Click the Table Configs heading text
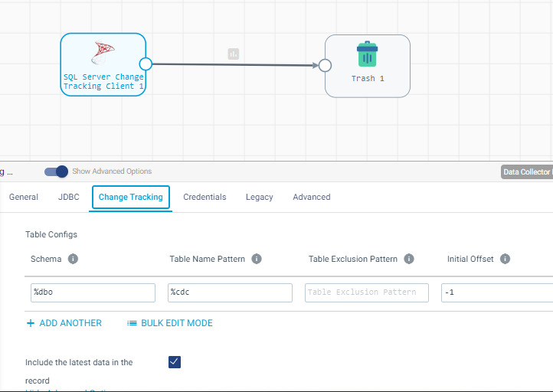This screenshot has width=553, height=392. [x=51, y=234]
